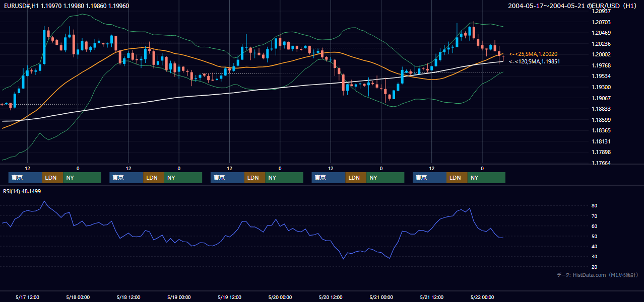Click the leftmost 東京 session box
Image resolution: width=644 pixels, height=302 pixels.
[25, 178]
